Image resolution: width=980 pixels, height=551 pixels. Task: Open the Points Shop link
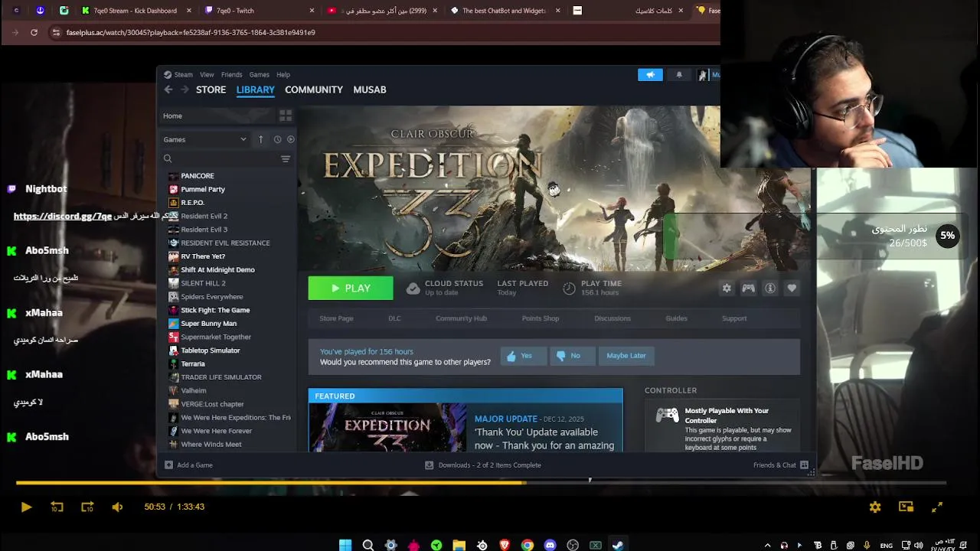pos(541,318)
